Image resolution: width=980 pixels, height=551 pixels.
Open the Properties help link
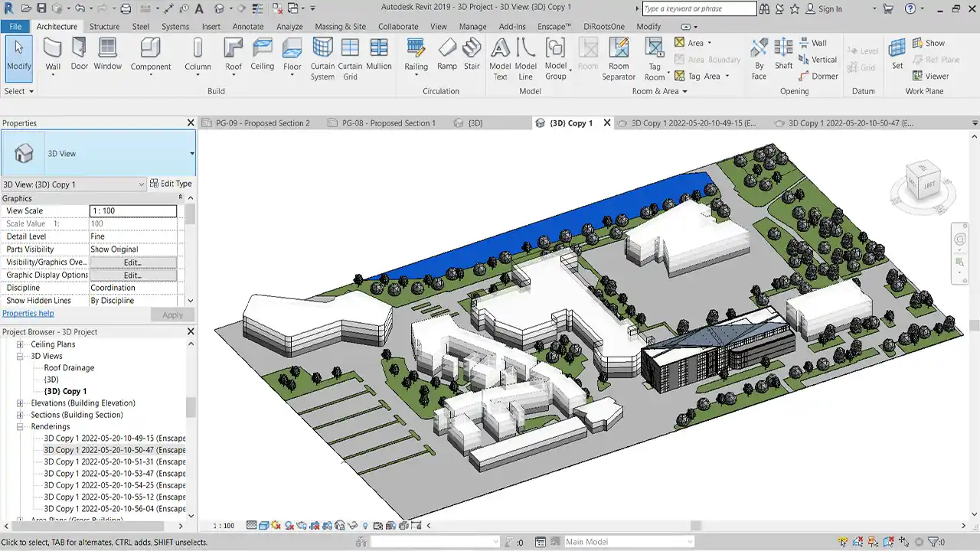point(28,314)
